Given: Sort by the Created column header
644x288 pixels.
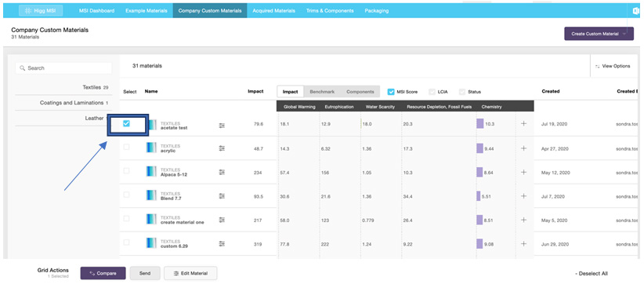Looking at the screenshot, I should point(550,91).
